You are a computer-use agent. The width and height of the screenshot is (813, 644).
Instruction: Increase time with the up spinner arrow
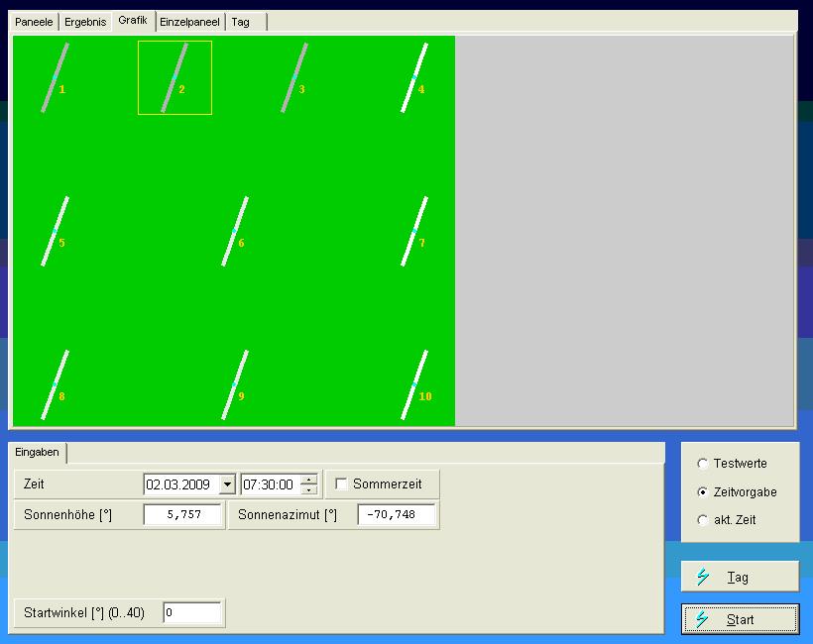pos(309,480)
